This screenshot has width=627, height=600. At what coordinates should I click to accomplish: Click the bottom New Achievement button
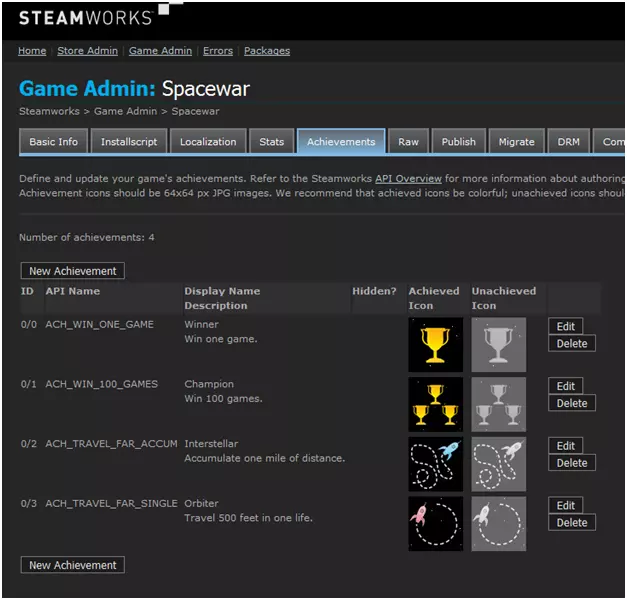pyautogui.click(x=73, y=565)
